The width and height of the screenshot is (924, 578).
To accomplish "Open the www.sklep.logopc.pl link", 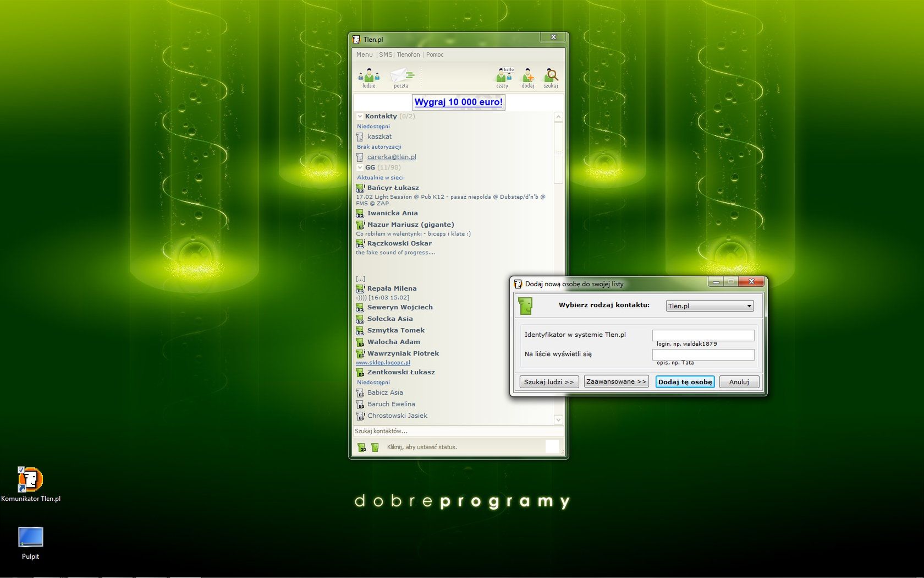I will pyautogui.click(x=383, y=363).
